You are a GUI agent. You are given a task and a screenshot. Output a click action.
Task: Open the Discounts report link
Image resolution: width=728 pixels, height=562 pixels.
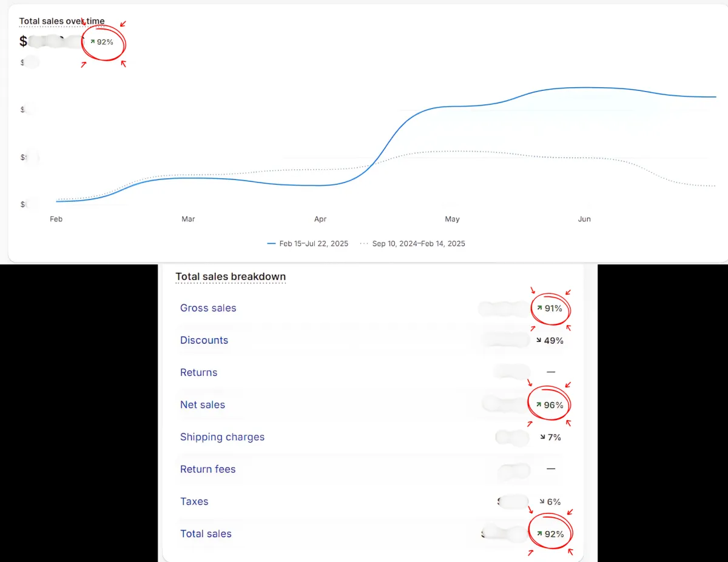click(204, 340)
